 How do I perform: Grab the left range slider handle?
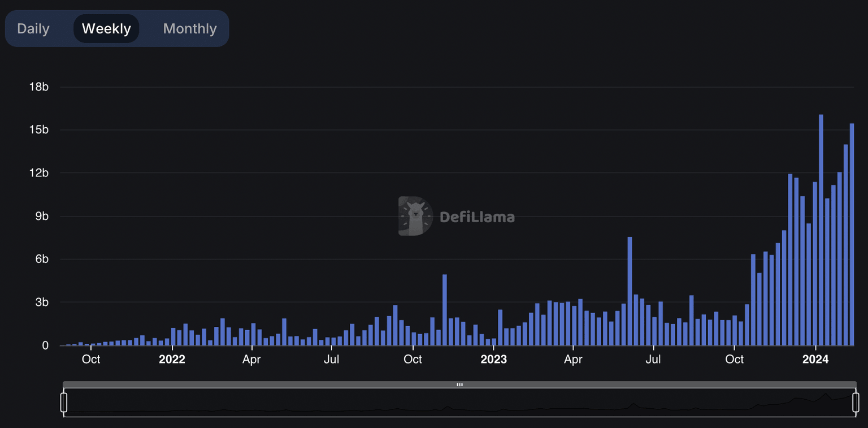(64, 402)
